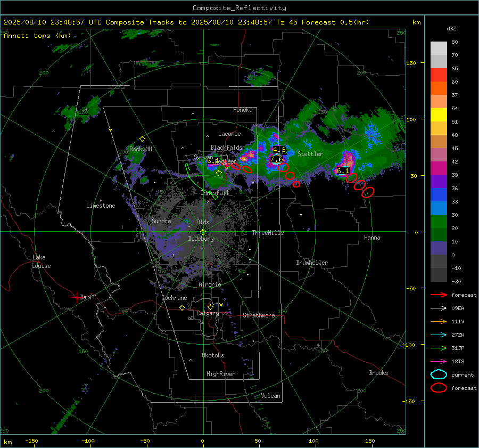479x448 pixels.
Task: Click the Airdrie town label
Action: 210,284
